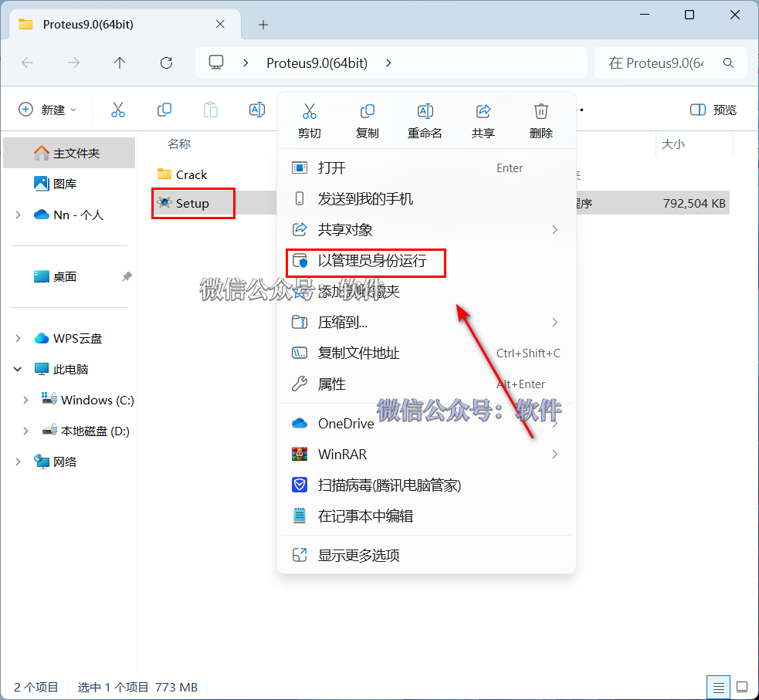Expand the WPS cloud drive node
Viewport: 759px width, 700px height.
pos(18,338)
